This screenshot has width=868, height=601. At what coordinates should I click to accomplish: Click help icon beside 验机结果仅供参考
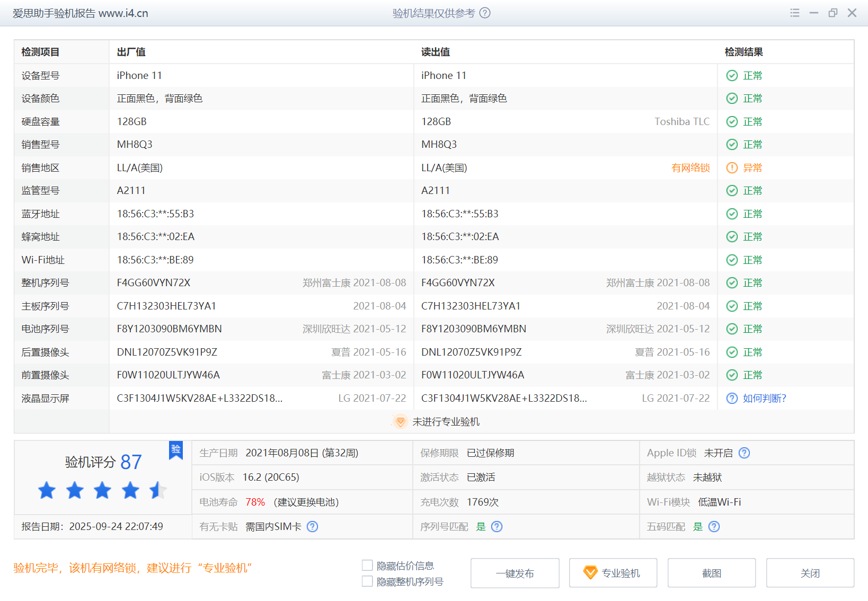(485, 13)
